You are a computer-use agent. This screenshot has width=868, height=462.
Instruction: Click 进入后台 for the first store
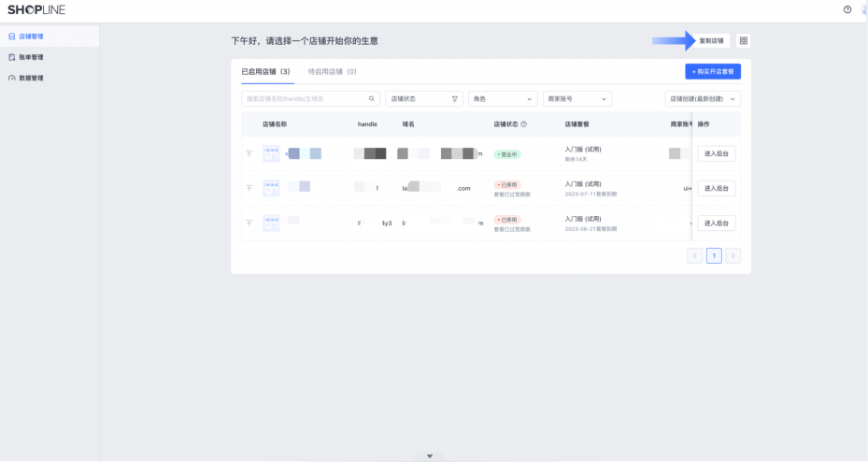(x=717, y=153)
